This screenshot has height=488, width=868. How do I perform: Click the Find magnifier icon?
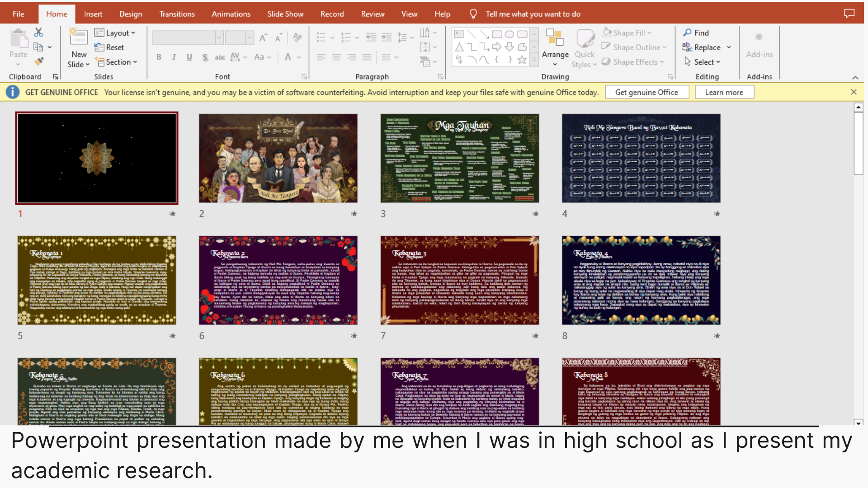[687, 33]
